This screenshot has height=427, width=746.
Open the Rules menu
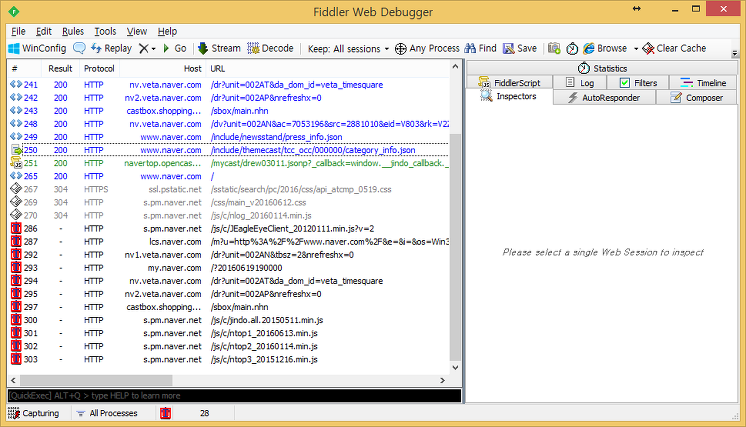click(x=73, y=31)
